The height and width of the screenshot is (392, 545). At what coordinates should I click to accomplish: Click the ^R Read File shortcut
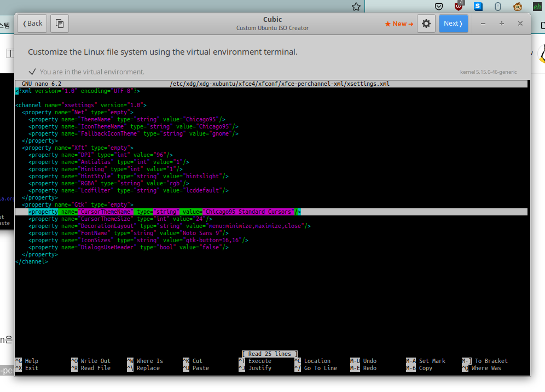[91, 368]
